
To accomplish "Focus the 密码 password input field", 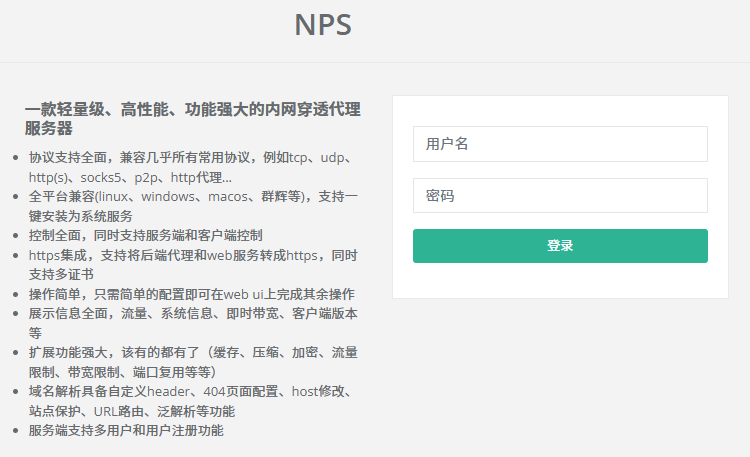I will (x=560, y=196).
